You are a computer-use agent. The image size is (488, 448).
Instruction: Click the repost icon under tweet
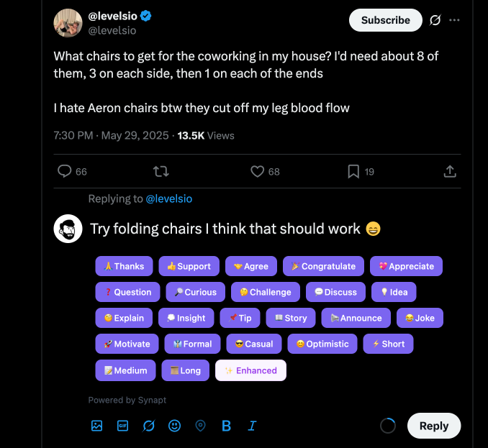click(x=161, y=171)
